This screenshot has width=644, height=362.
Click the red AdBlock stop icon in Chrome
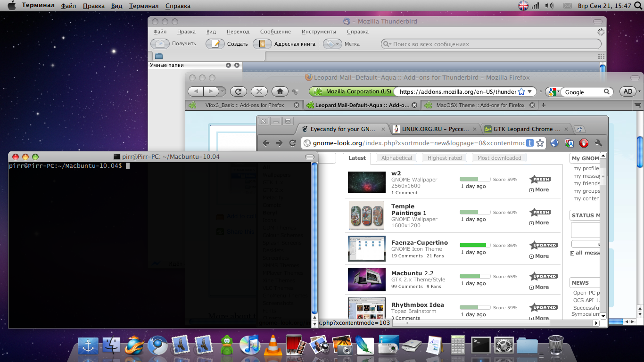(584, 143)
